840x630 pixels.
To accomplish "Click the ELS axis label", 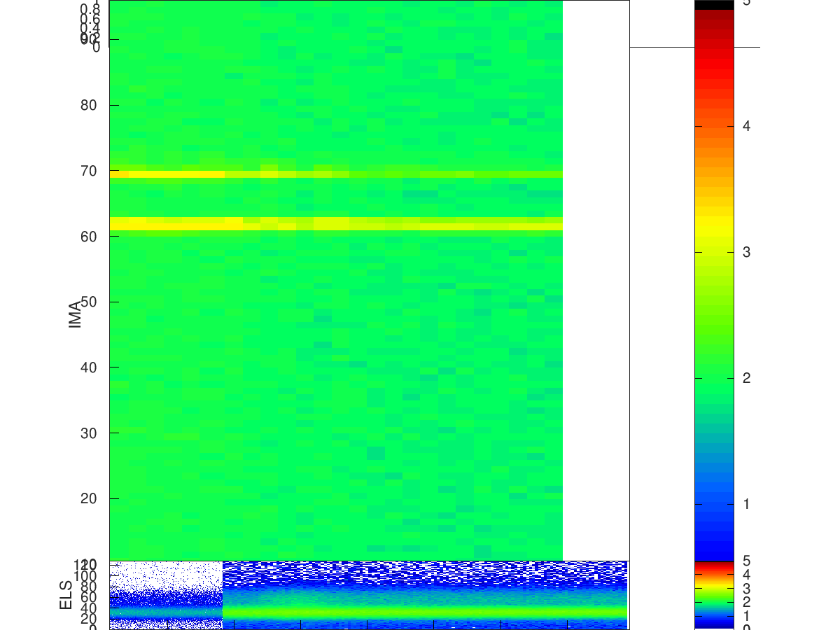I will pyautogui.click(x=66, y=595).
